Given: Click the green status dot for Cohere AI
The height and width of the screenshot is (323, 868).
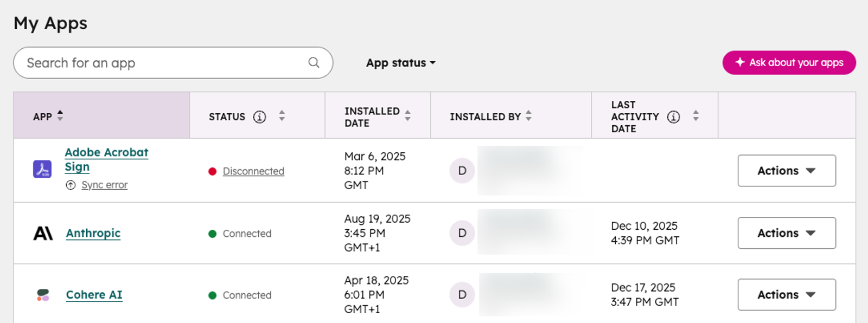Looking at the screenshot, I should [213, 295].
